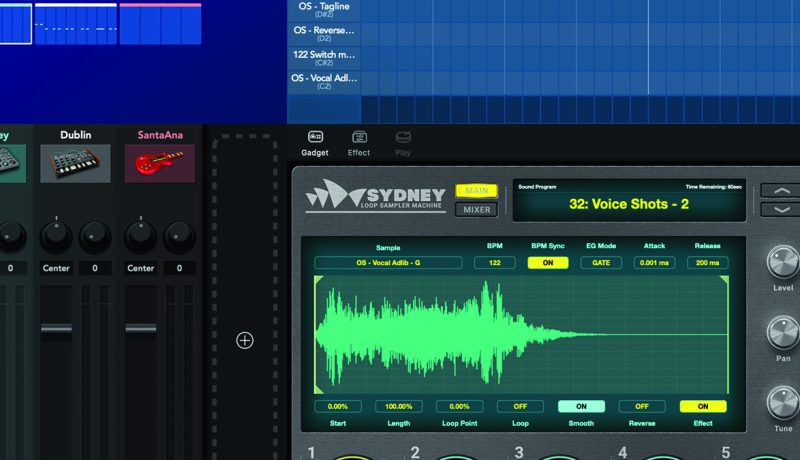Viewport: 800px width, 460px height.
Task: Toggle the Reverse OFF switch
Action: coord(642,406)
